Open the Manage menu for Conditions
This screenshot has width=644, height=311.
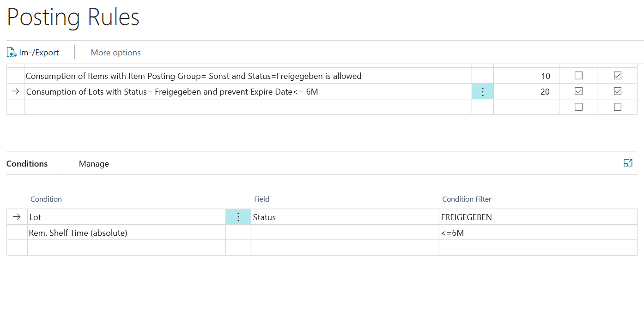coord(94,164)
